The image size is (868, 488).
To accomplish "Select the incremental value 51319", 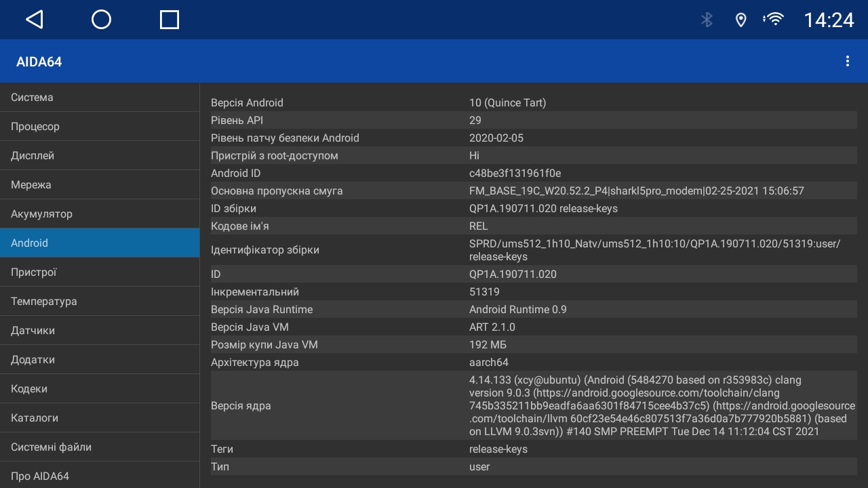I will click(x=484, y=292).
